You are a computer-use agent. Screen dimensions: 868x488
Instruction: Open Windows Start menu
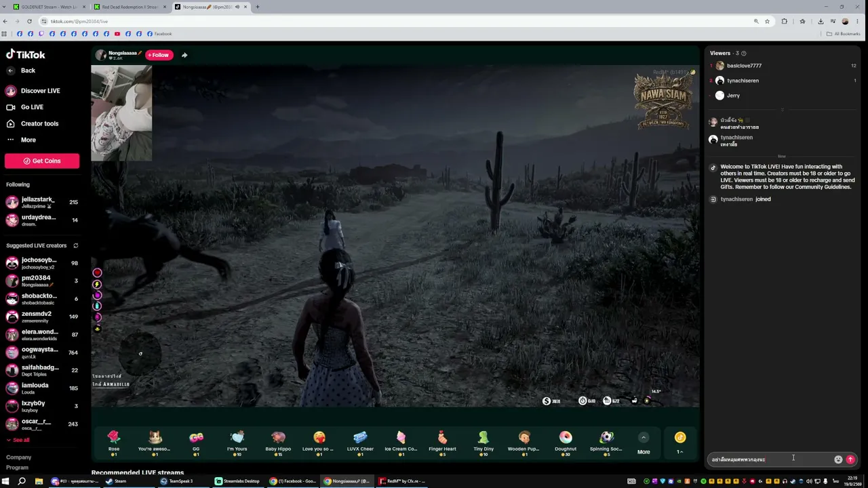(x=5, y=481)
